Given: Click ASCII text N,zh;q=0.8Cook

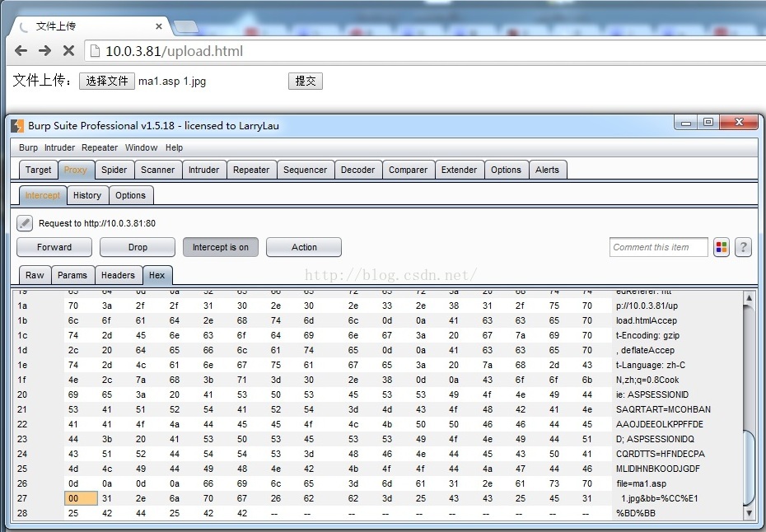Looking at the screenshot, I should [x=647, y=380].
